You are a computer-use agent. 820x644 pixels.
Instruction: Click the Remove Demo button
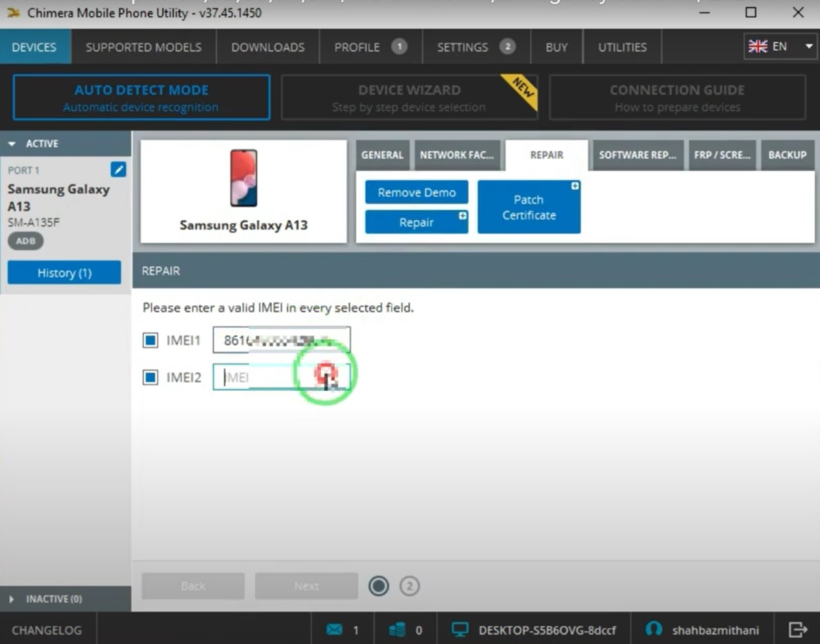click(x=417, y=192)
